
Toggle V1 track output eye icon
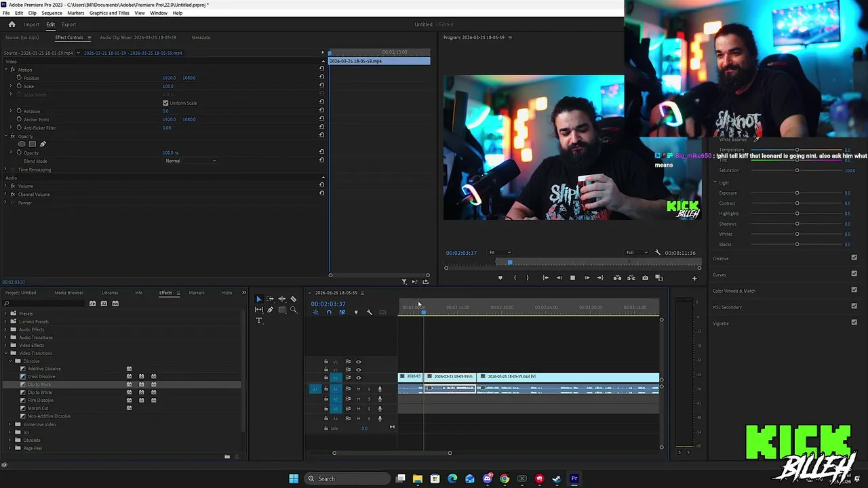click(x=359, y=378)
